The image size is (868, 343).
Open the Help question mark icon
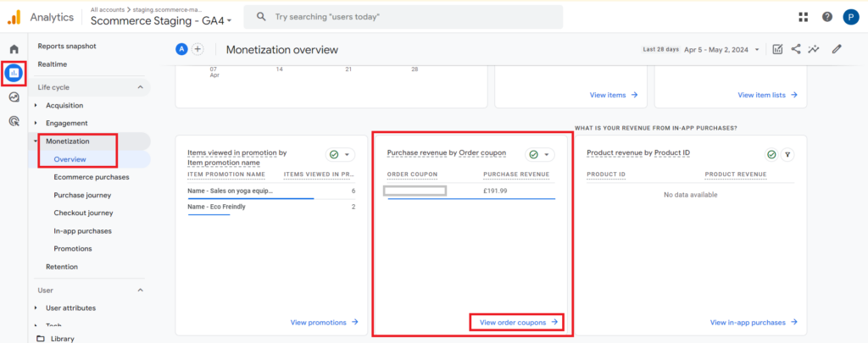pos(827,17)
